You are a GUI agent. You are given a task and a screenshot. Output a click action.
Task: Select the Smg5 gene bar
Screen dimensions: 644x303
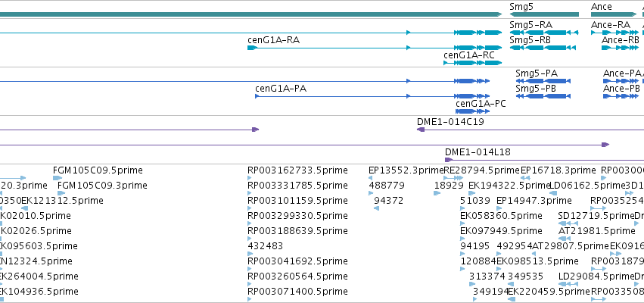coord(544,14)
